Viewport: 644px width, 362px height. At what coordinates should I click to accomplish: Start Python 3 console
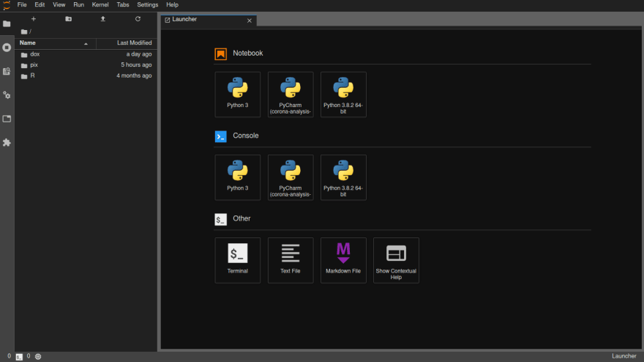point(237,177)
